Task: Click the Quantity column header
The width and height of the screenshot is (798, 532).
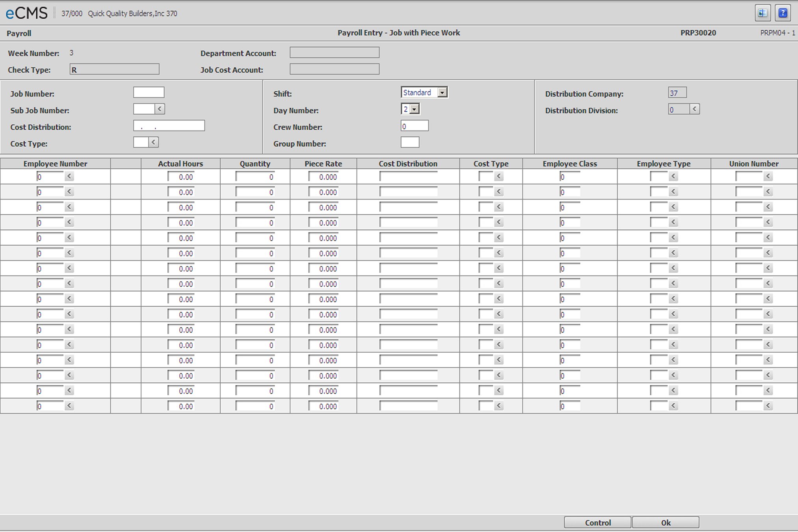Action: [x=255, y=164]
